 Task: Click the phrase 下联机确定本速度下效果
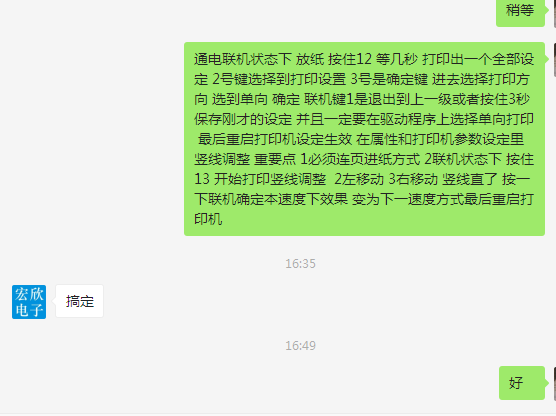pos(271,199)
